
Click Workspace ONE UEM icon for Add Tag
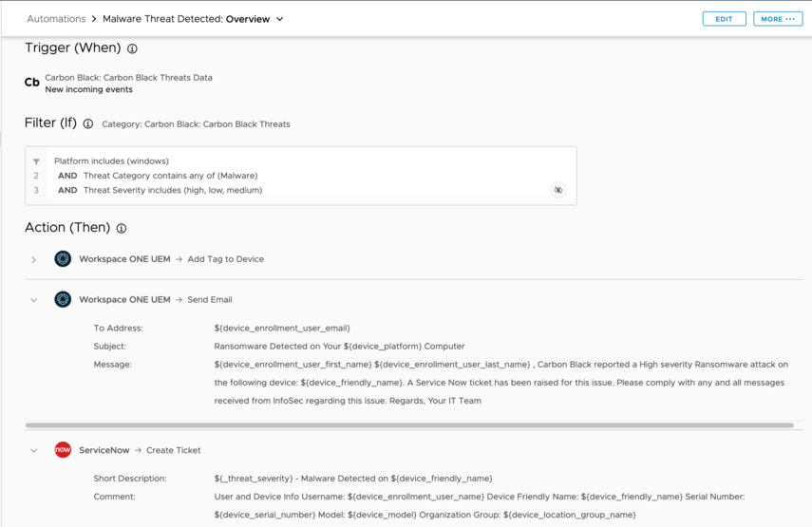(63, 259)
